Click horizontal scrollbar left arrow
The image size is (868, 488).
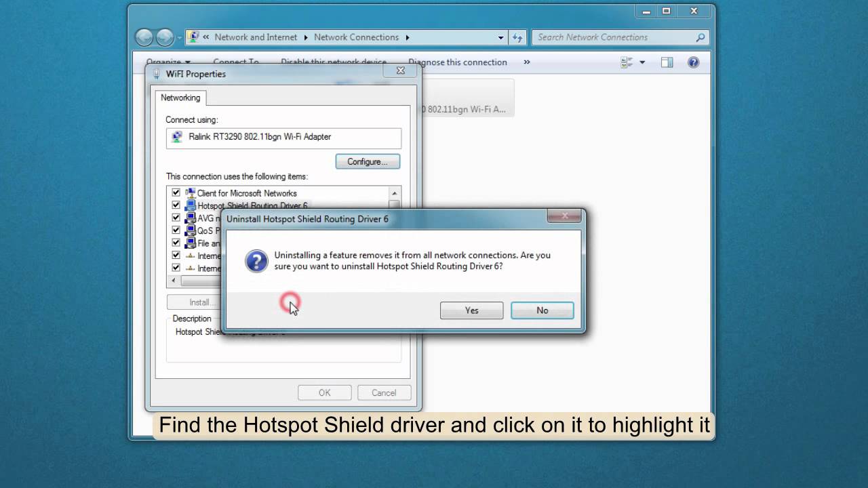[x=174, y=281]
